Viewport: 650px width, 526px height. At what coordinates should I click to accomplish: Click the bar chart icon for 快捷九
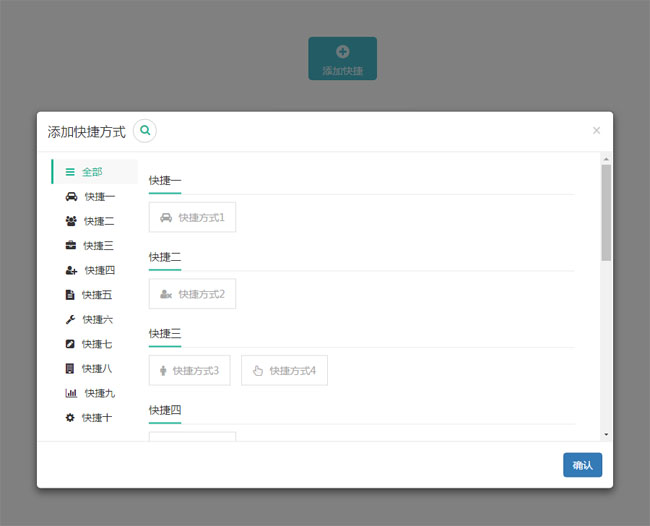(x=71, y=393)
